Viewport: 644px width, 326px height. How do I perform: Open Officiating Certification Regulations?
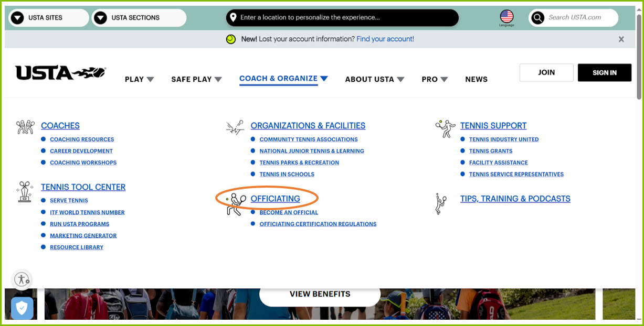[x=318, y=224]
